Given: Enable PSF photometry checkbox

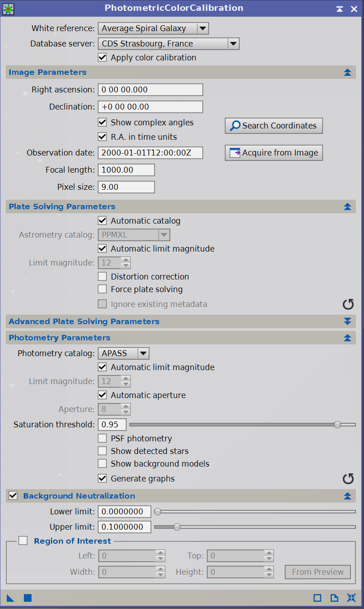Looking at the screenshot, I should [103, 438].
